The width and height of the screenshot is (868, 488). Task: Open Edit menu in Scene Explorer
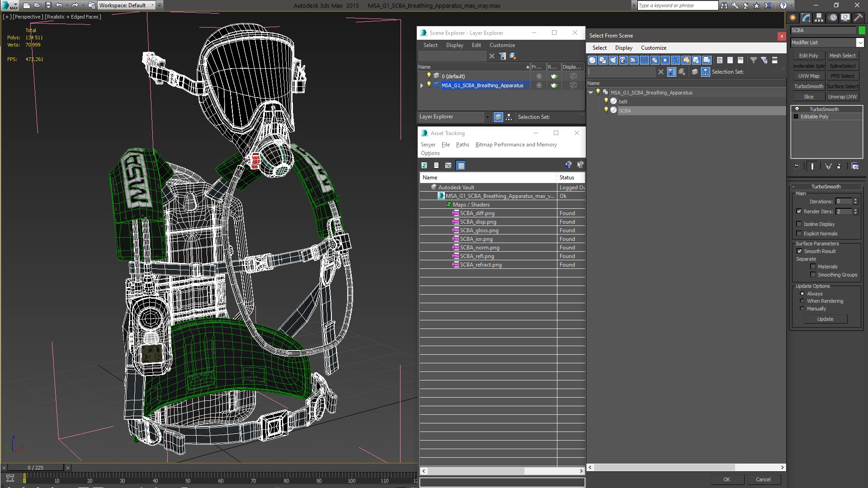pos(476,45)
